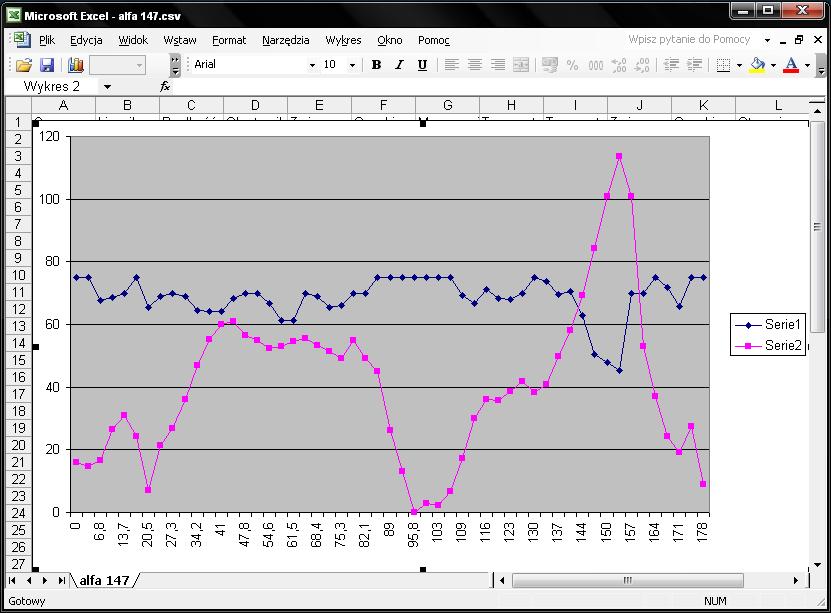Click the fx Insert Function button
The width and height of the screenshot is (831, 613).
pyautogui.click(x=165, y=86)
